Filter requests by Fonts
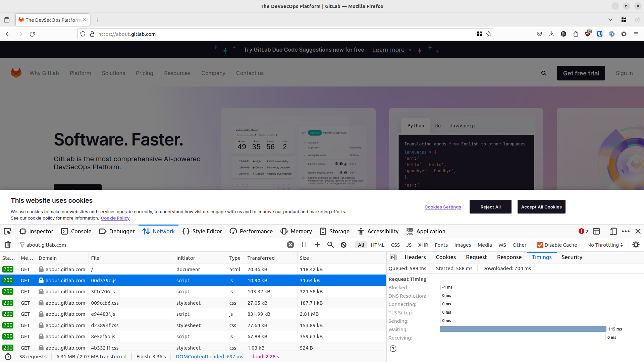Viewport: 644px width, 362px height. click(441, 245)
